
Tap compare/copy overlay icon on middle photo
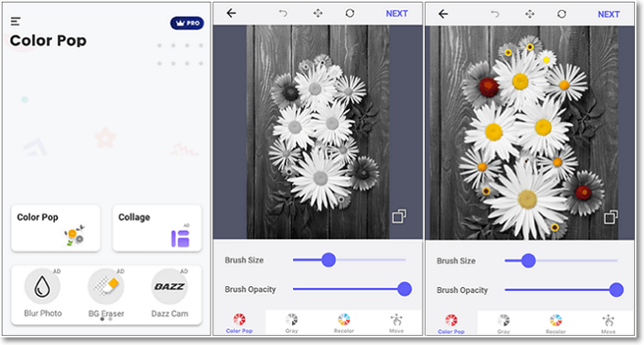coord(399,216)
